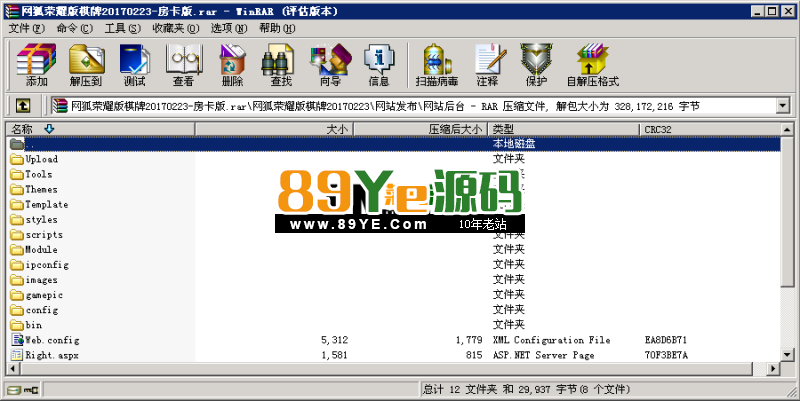Screen dimensions: 800x401
Task: Select the config folder
Action: [x=34, y=310]
